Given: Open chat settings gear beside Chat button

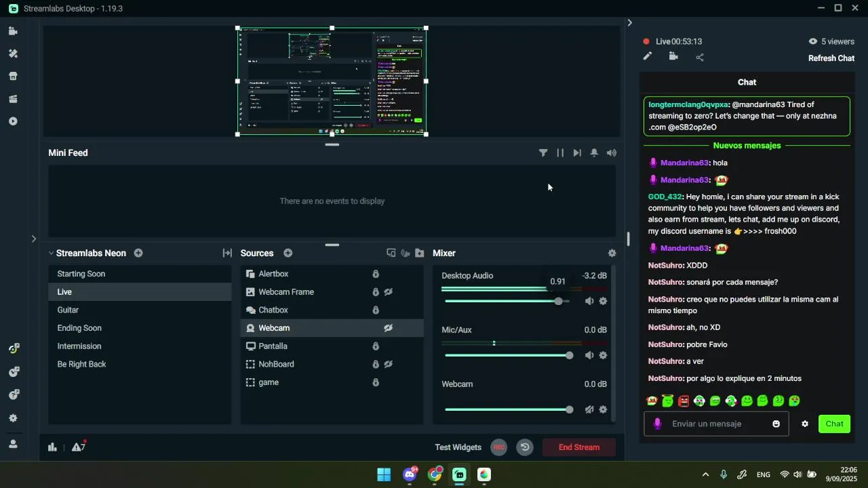Looking at the screenshot, I should [x=805, y=424].
